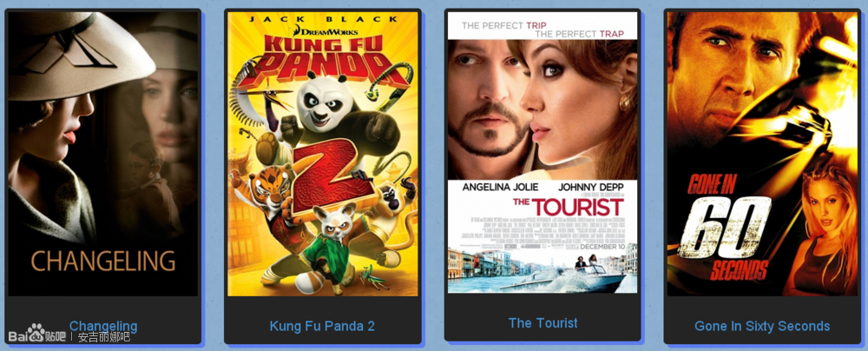This screenshot has width=868, height=351.
Task: Click the Changeling title link
Action: (x=103, y=326)
